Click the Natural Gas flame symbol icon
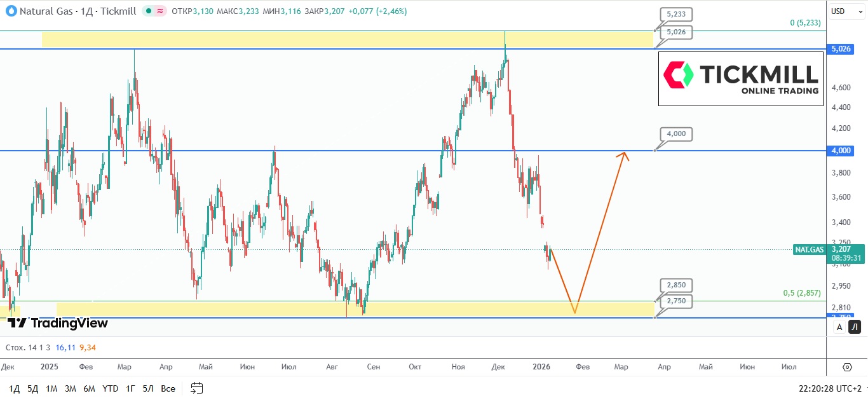Image resolution: width=868 pixels, height=398 pixels. pyautogui.click(x=10, y=11)
